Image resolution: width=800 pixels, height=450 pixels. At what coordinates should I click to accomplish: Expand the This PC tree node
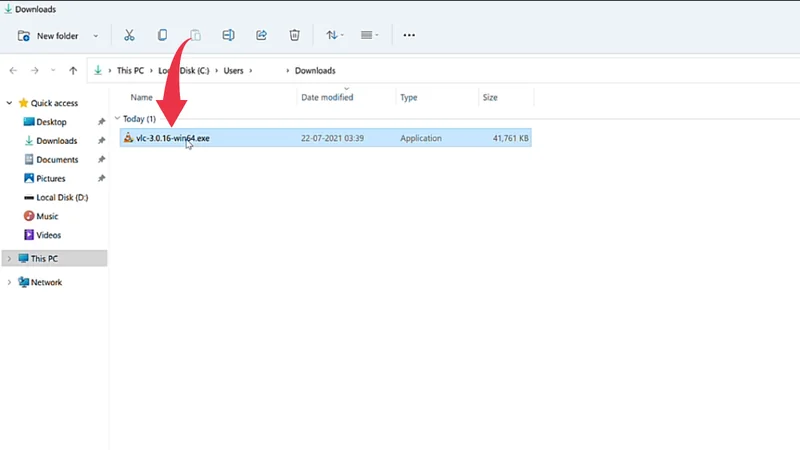[9, 258]
